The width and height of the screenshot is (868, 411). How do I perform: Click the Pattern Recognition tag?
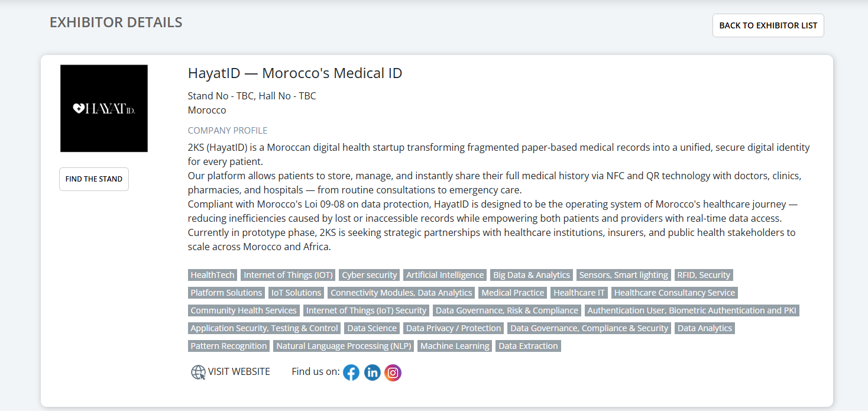tap(228, 345)
